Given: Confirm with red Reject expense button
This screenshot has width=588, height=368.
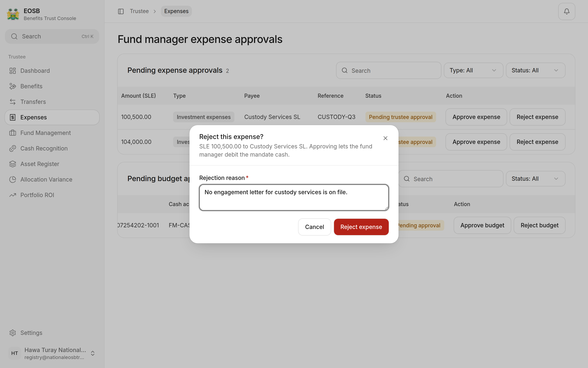Looking at the screenshot, I should click(x=361, y=227).
